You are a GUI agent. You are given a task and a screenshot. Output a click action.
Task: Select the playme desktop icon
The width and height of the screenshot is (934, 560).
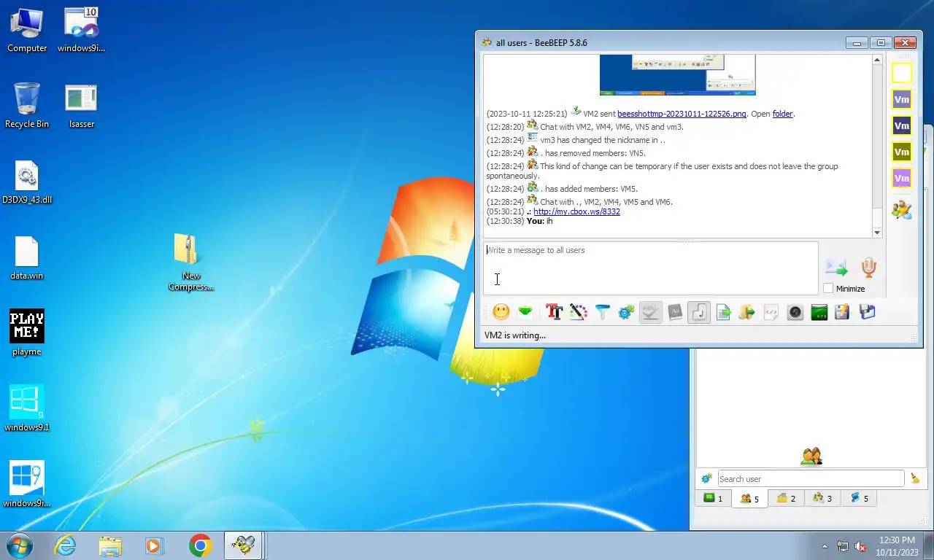(x=27, y=333)
